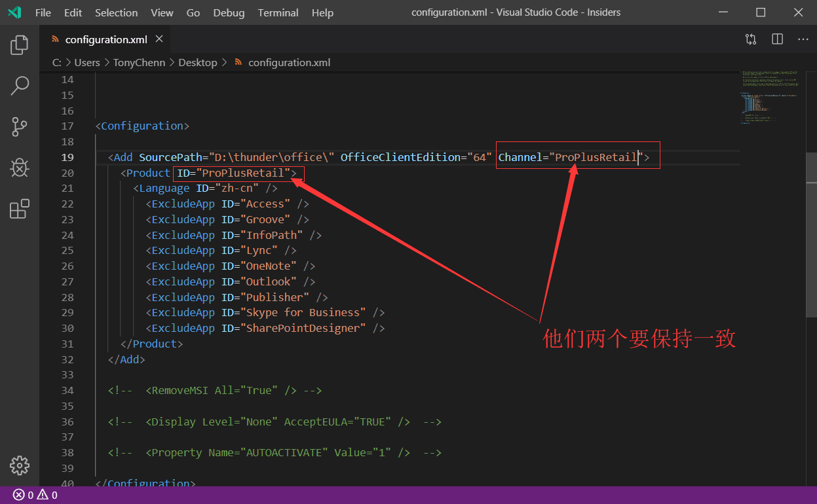817x504 pixels.
Task: Click the TonyChenn breadcrumb segment
Action: tap(140, 63)
